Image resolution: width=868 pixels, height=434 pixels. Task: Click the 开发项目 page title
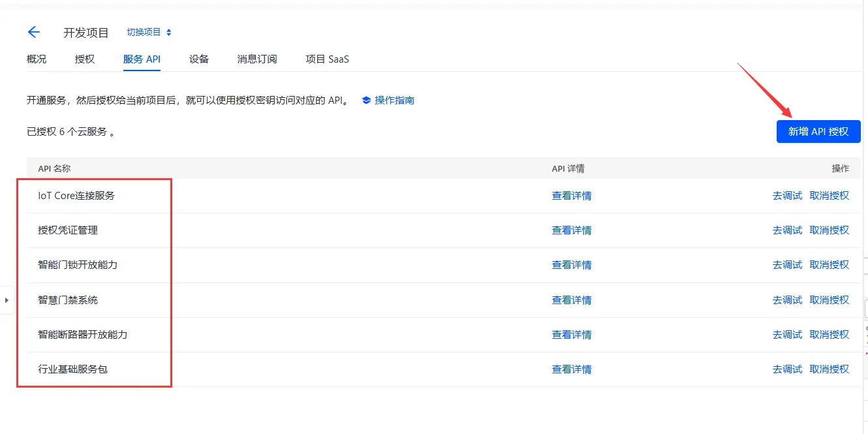86,33
